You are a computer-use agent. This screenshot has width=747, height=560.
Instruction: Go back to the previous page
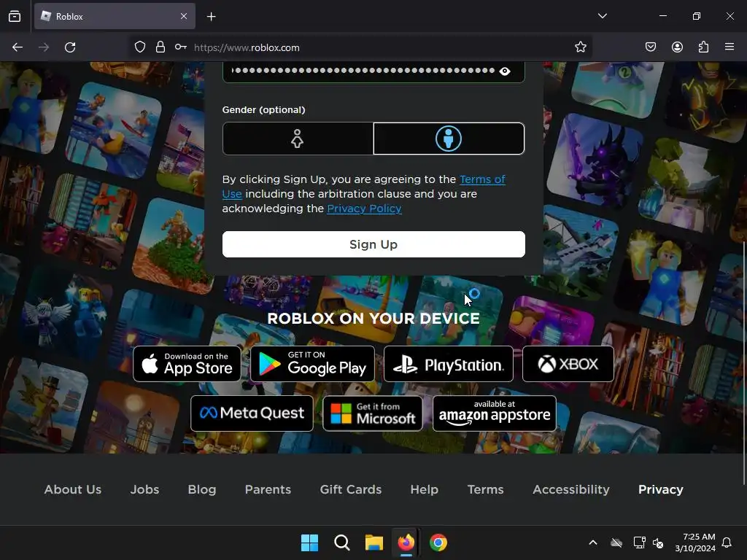coord(18,47)
